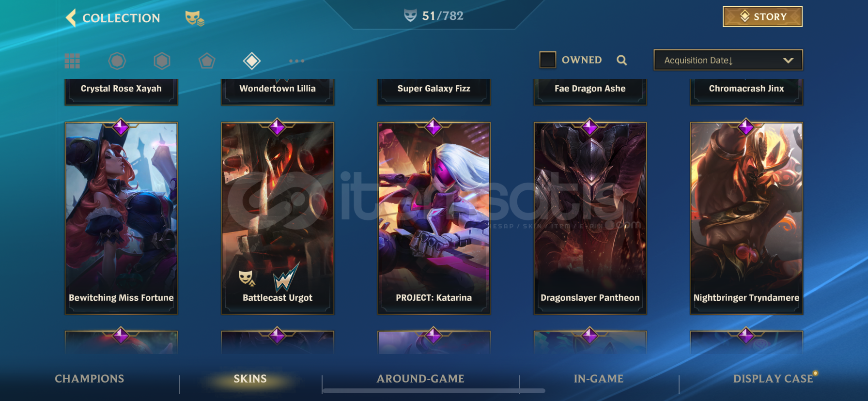Click the horizontal scrollbar under the tabs
The image size is (868, 401).
(434, 391)
